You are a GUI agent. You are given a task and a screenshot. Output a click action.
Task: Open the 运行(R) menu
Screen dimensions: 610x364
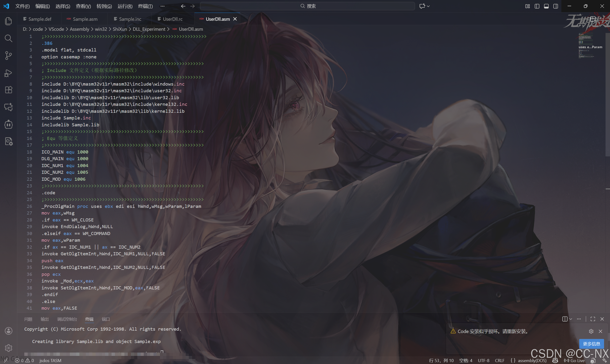pos(125,6)
